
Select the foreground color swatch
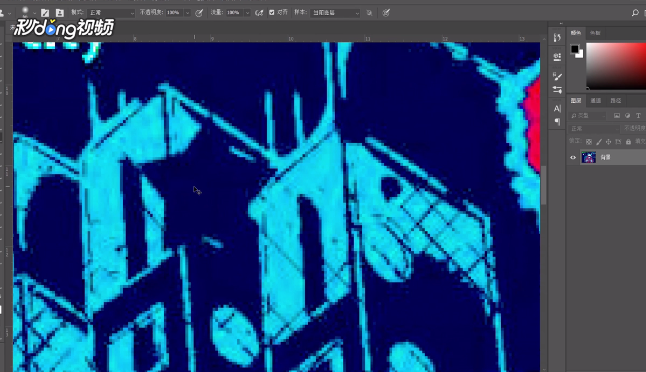[x=574, y=49]
